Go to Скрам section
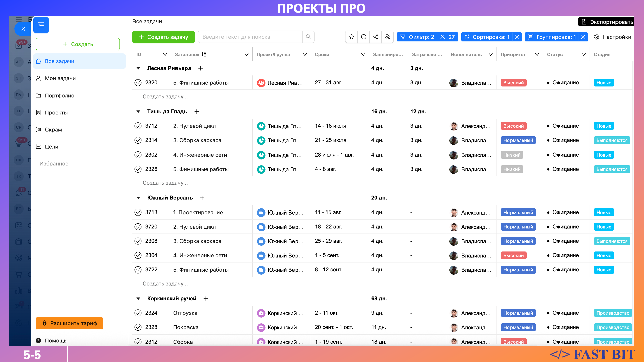The width and height of the screenshot is (644, 362). coord(53,130)
